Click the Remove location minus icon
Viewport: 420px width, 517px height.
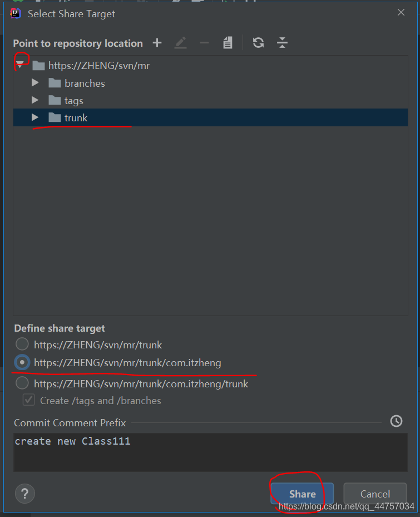tap(204, 43)
